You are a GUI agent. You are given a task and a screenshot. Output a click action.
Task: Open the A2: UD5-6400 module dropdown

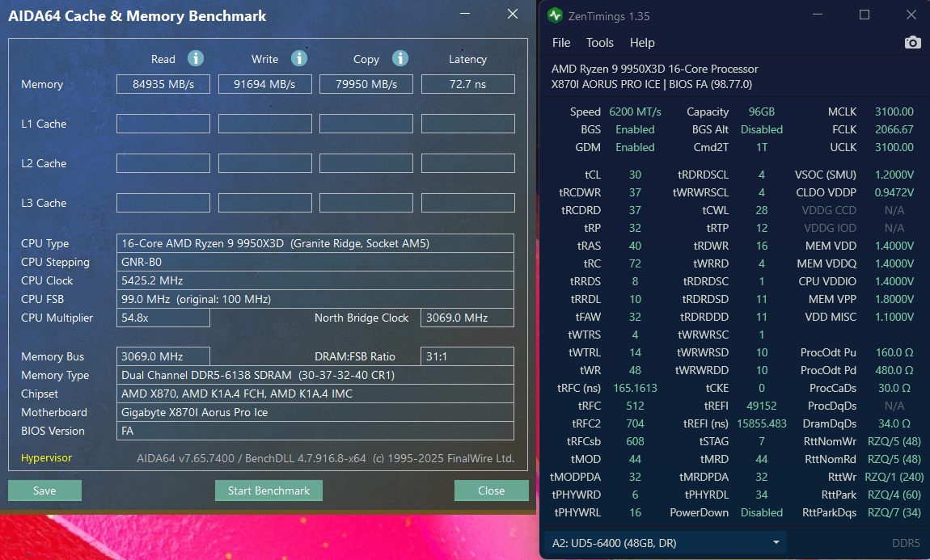(665, 543)
